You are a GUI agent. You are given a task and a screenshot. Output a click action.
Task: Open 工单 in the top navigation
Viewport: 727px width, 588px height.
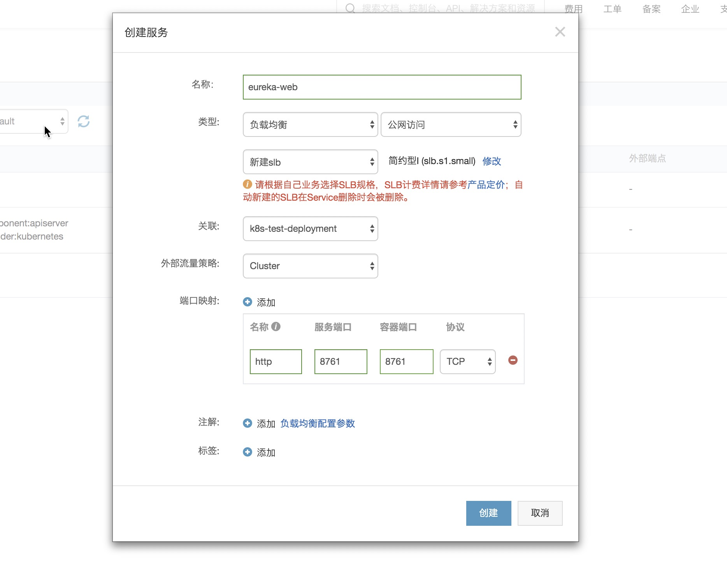tap(613, 9)
